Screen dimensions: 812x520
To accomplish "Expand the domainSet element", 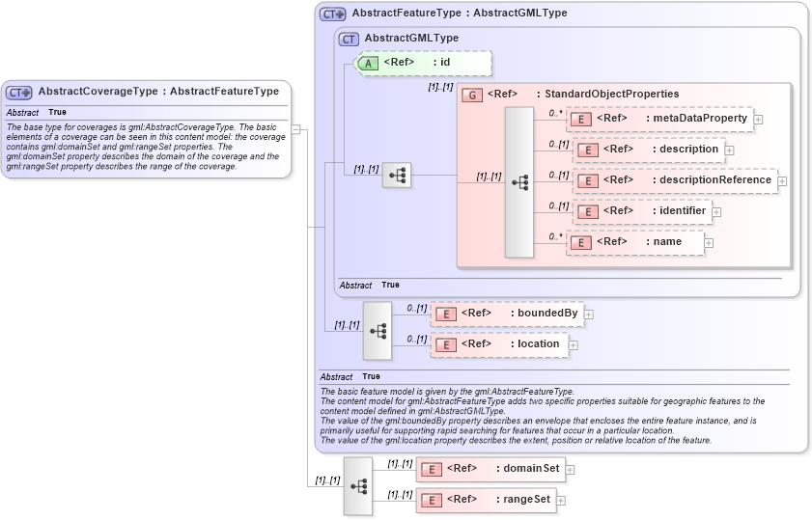I will [571, 469].
